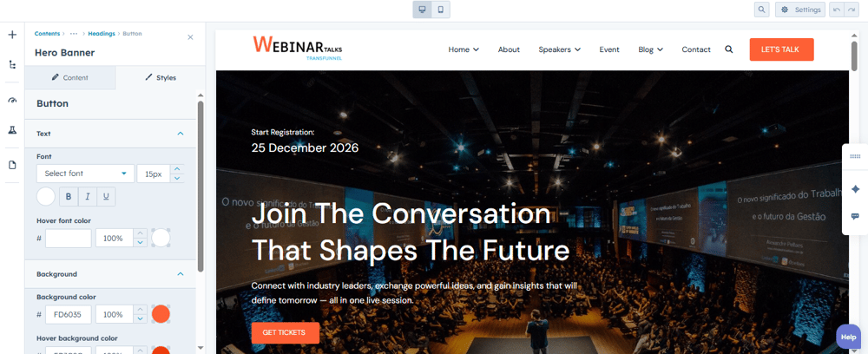Image resolution: width=868 pixels, height=354 pixels.
Task: Switch to the Content tab
Action: click(70, 78)
